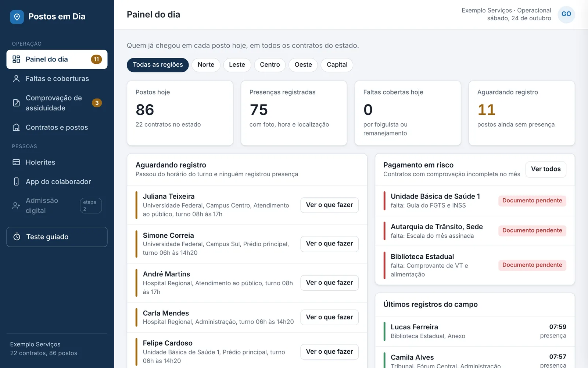This screenshot has height=368, width=588.
Task: Click Documento pendente for Unidade Básica de Saúde 1
Action: (532, 201)
